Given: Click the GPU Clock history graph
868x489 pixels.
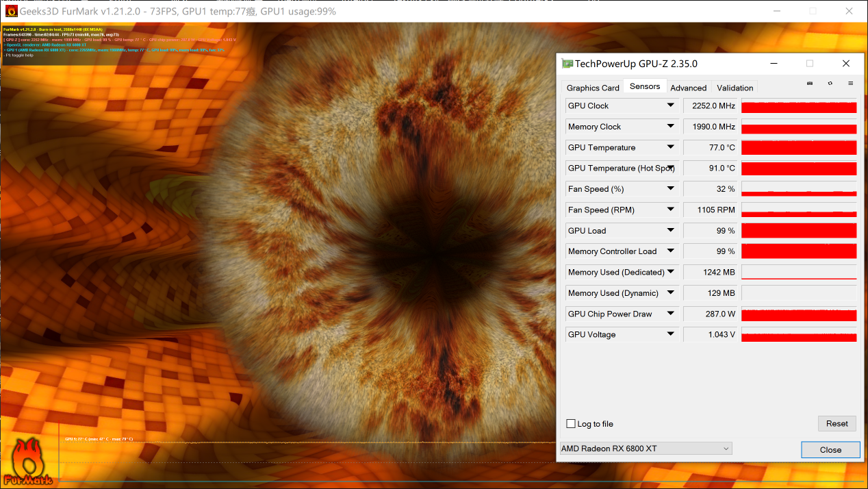Looking at the screenshot, I should pyautogui.click(x=799, y=106).
